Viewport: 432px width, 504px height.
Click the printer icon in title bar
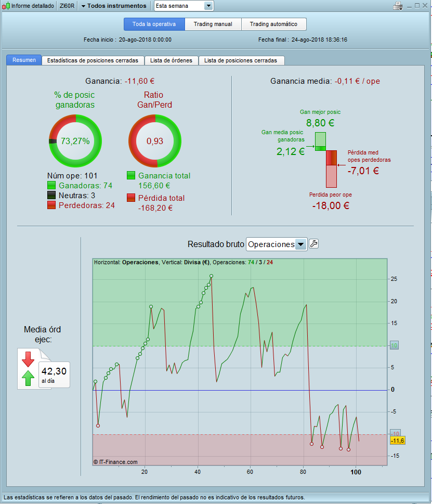398,6
